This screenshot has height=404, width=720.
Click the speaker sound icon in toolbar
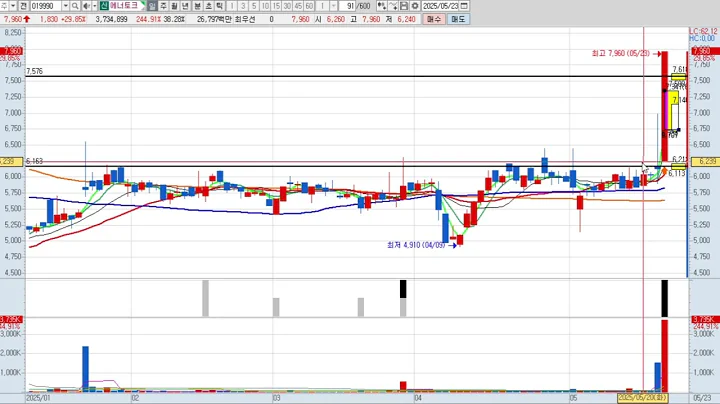coord(86,6)
